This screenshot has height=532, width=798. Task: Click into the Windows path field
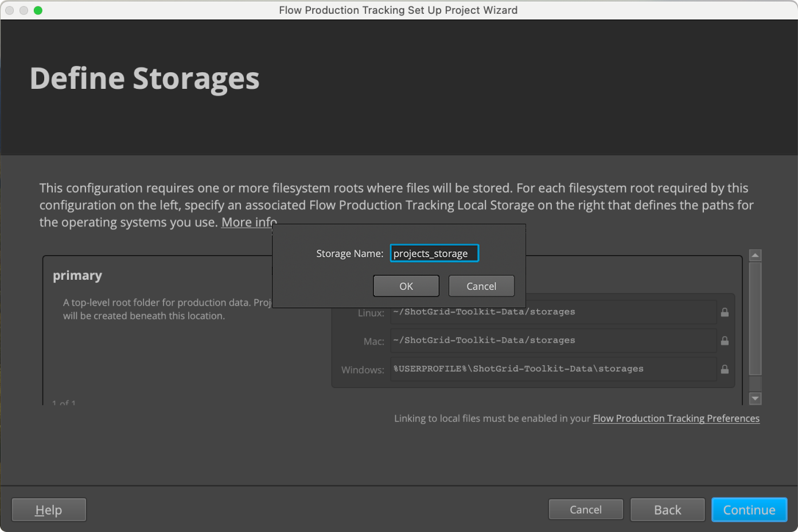point(553,369)
